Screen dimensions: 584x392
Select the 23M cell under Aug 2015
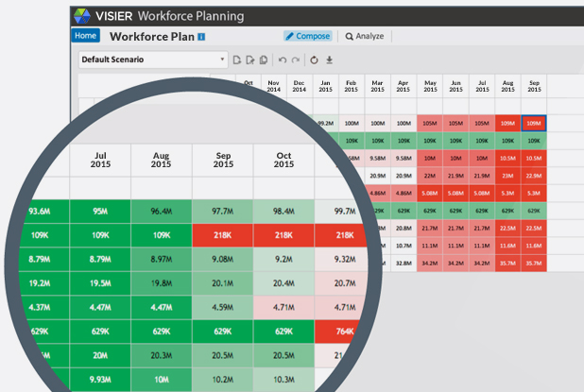[x=507, y=176]
